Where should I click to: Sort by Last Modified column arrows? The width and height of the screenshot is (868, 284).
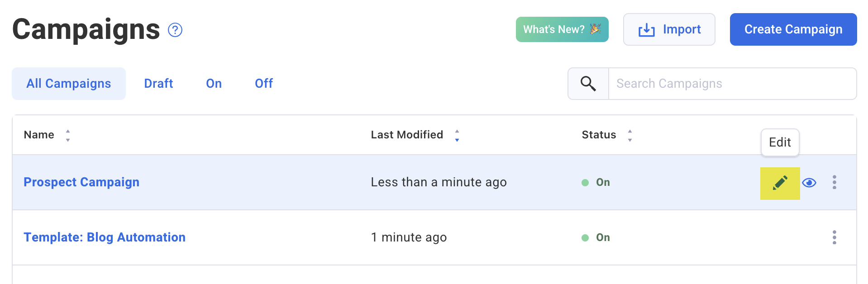click(457, 135)
